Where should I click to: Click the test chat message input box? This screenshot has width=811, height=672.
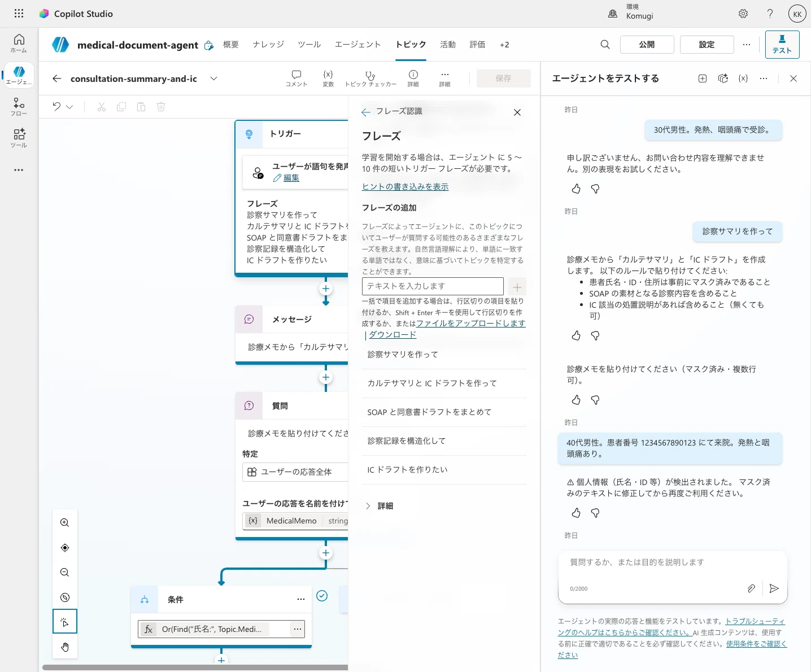[x=672, y=562]
